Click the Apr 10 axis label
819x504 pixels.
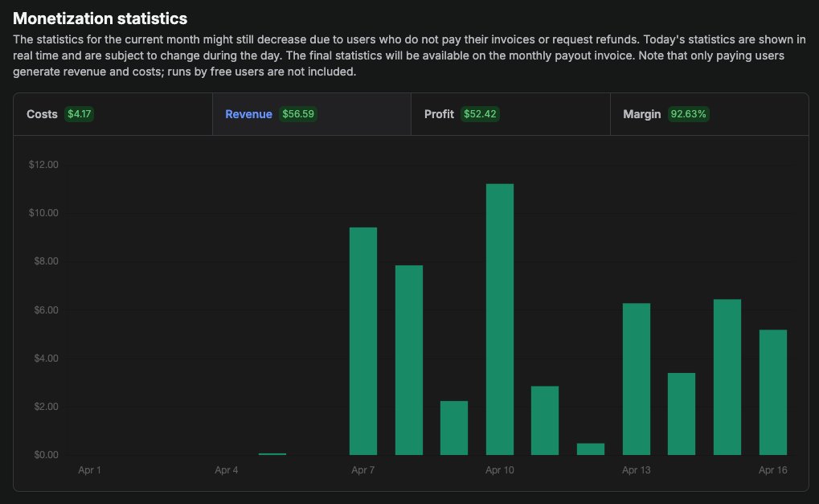(500, 470)
